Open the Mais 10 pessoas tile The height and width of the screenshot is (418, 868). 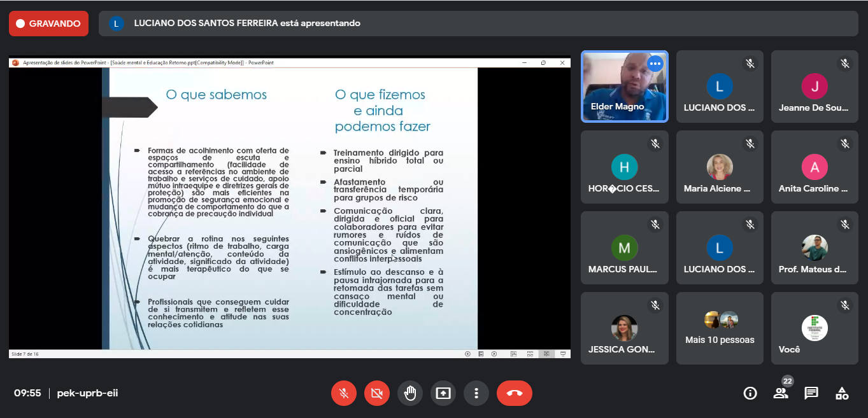point(720,328)
